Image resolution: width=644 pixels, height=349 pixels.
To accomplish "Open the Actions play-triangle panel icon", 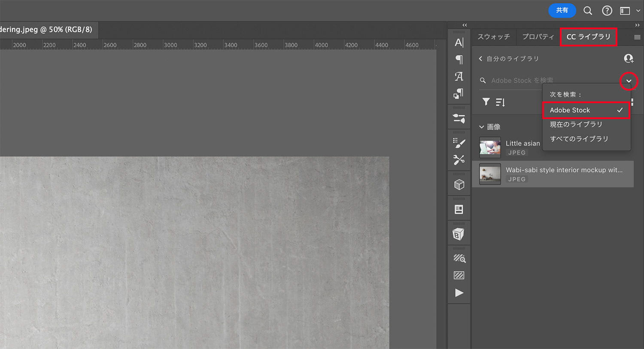I will coord(459,293).
